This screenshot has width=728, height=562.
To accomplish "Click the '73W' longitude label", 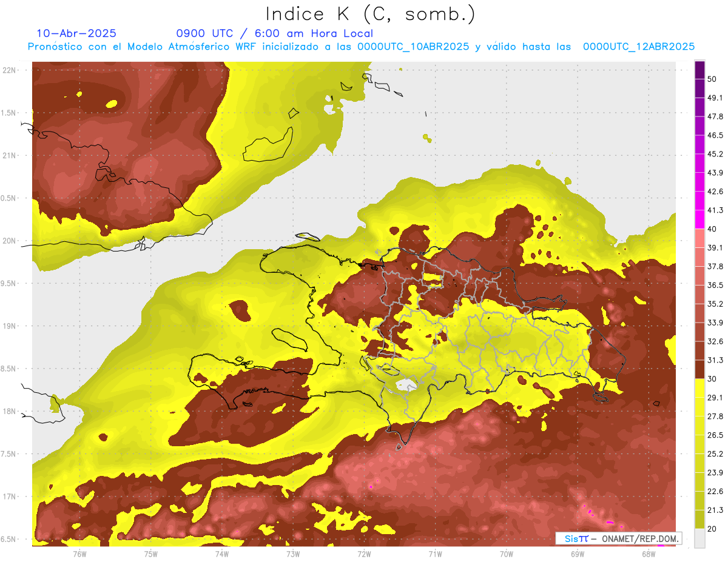I will 293,554.
